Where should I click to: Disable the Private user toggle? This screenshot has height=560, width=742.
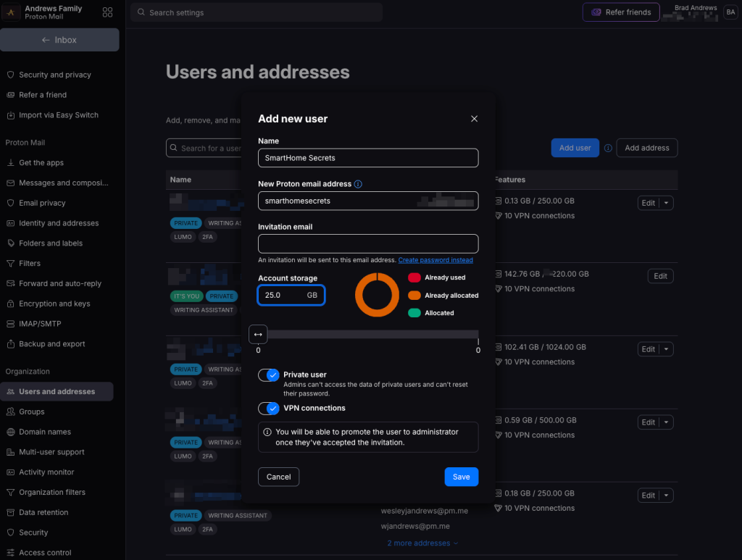click(269, 376)
